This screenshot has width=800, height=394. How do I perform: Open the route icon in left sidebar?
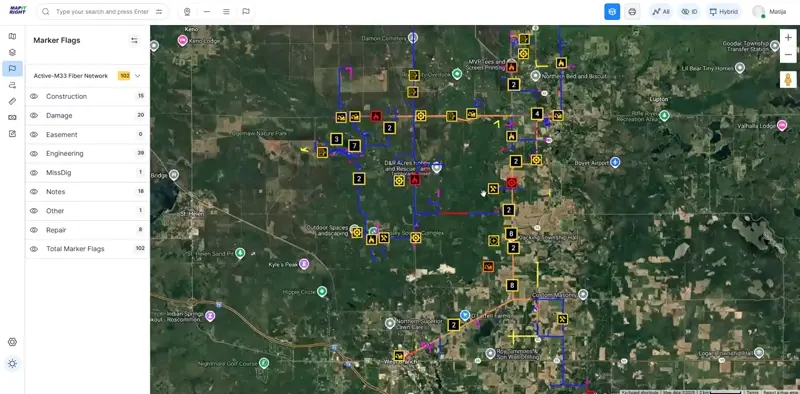click(x=12, y=85)
